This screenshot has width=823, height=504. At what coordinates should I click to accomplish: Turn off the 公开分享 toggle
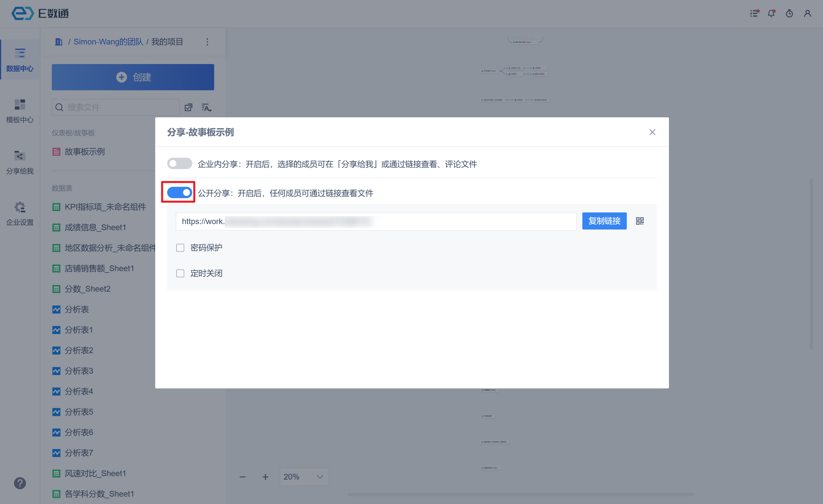[179, 192]
